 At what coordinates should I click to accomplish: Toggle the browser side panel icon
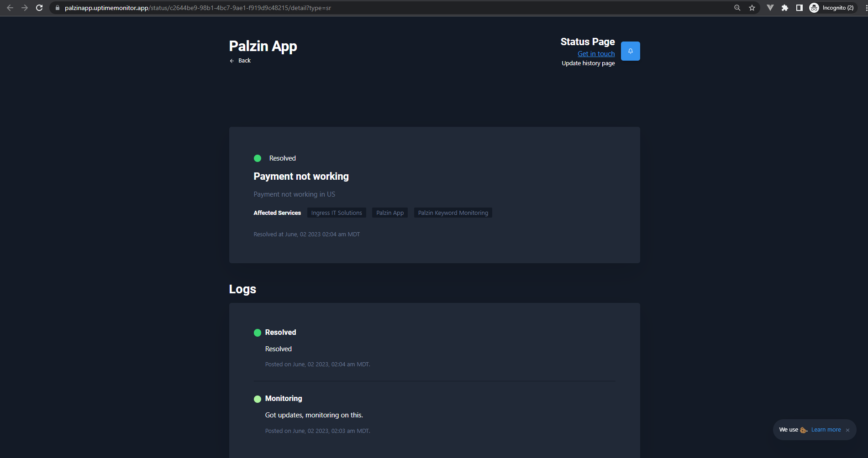800,8
